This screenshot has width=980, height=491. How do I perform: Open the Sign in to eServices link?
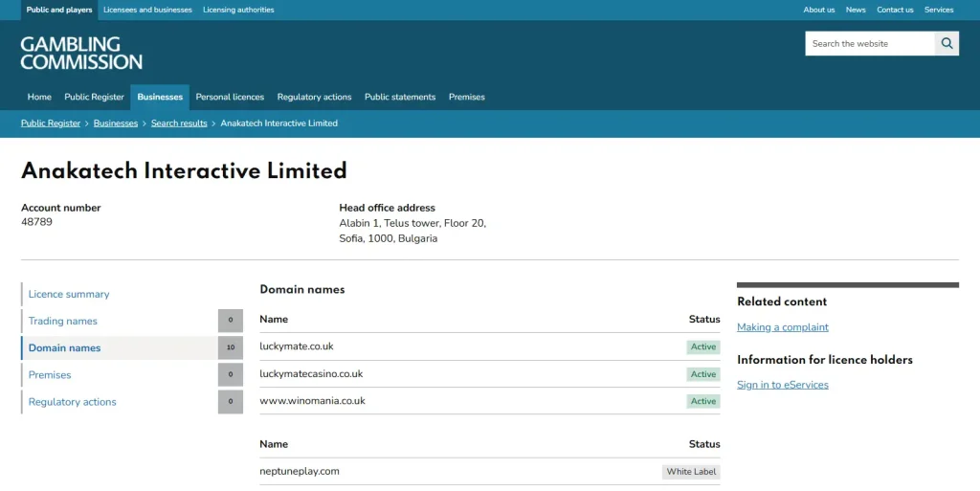point(783,385)
